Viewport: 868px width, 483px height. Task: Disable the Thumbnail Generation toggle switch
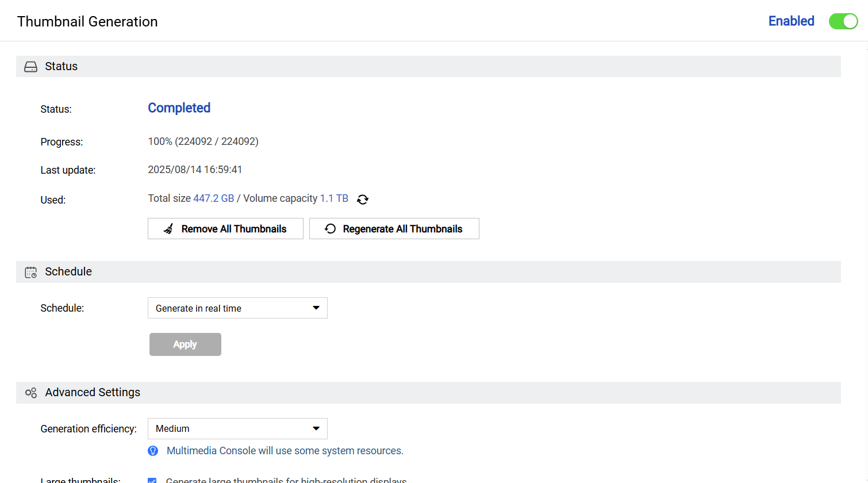[843, 21]
